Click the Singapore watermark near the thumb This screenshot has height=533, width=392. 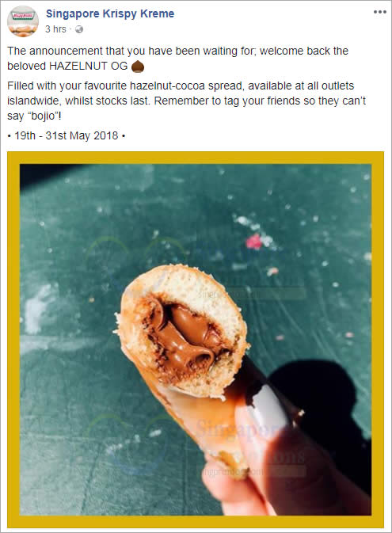click(238, 429)
